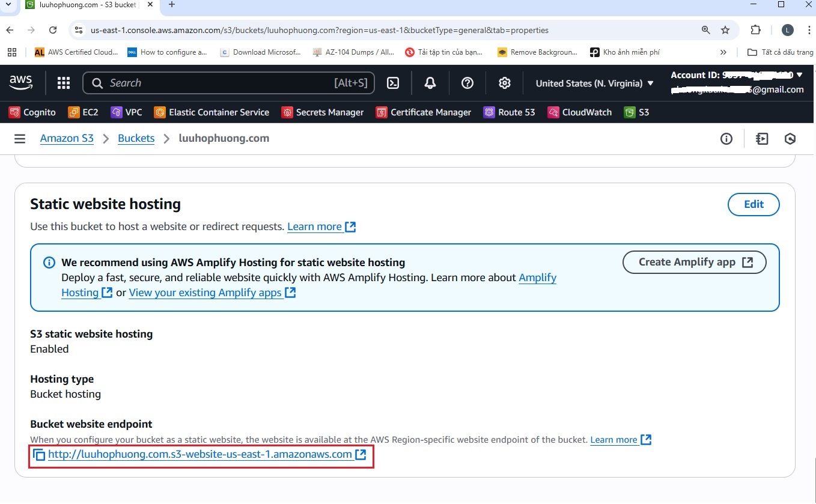Open the notifications bell
The image size is (816, 504).
coord(430,83)
